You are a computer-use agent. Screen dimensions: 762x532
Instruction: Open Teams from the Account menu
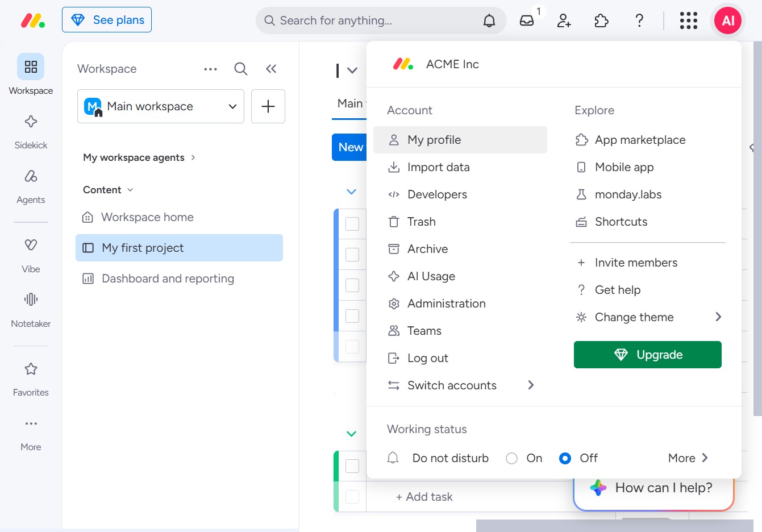click(460, 331)
